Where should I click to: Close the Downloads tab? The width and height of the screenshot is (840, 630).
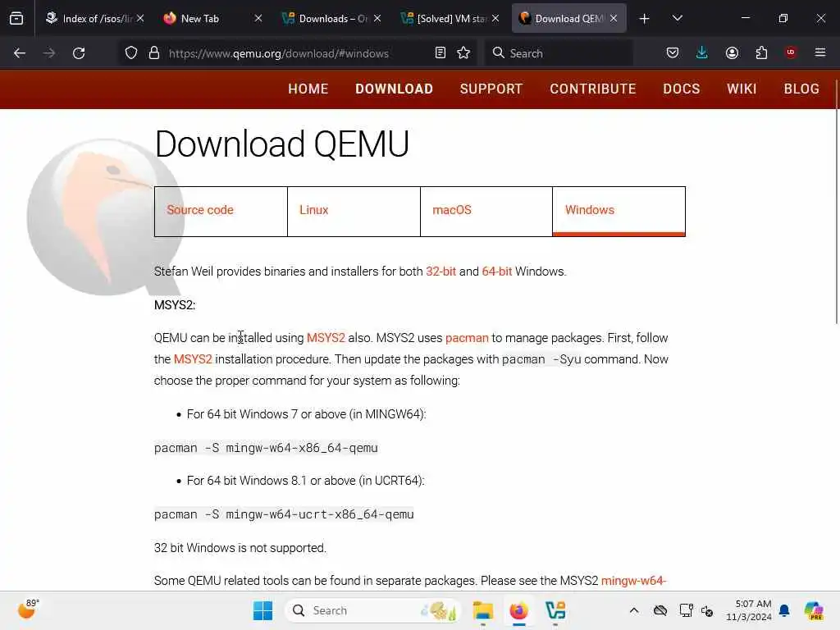tap(377, 18)
